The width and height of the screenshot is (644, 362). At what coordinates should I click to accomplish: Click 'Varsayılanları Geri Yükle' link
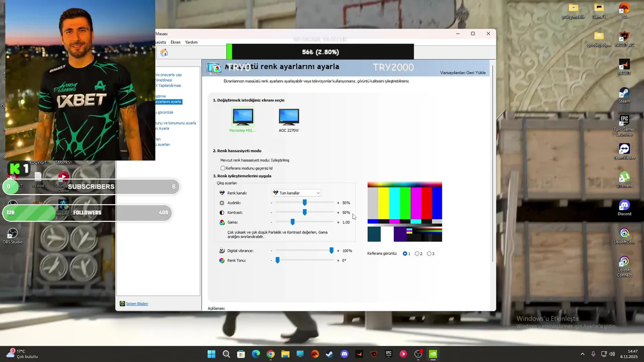463,73
